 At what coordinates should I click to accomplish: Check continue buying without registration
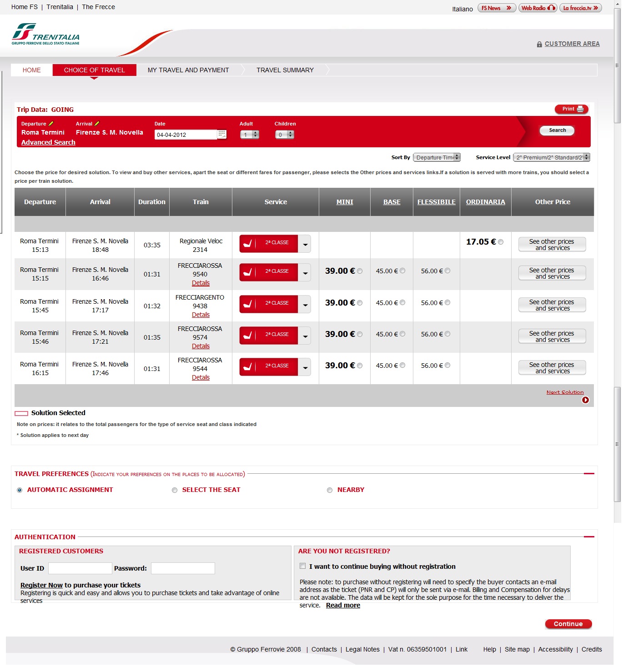303,566
